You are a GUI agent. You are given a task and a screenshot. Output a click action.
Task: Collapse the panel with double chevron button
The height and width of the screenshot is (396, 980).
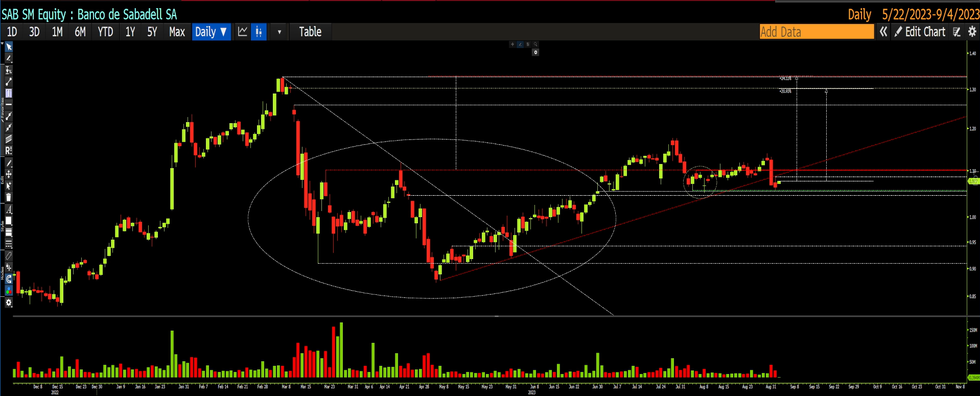click(x=883, y=32)
